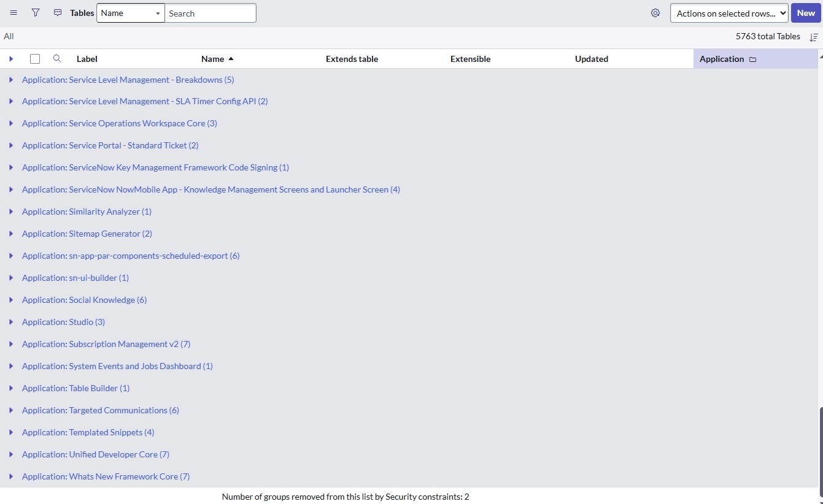Open the Application: Unified Developer Core link
823x504 pixels.
[x=95, y=454]
